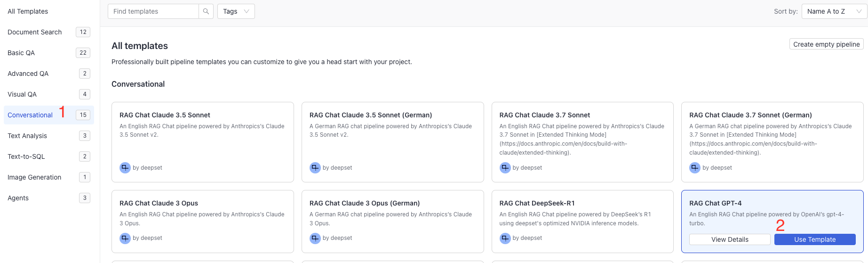Viewport: 868px width, 263px height.
Task: Click count badge 4 beside Visual QA
Action: click(85, 94)
